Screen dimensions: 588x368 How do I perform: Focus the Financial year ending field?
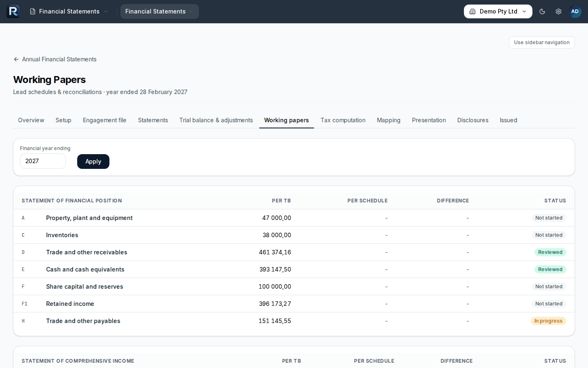(x=43, y=161)
